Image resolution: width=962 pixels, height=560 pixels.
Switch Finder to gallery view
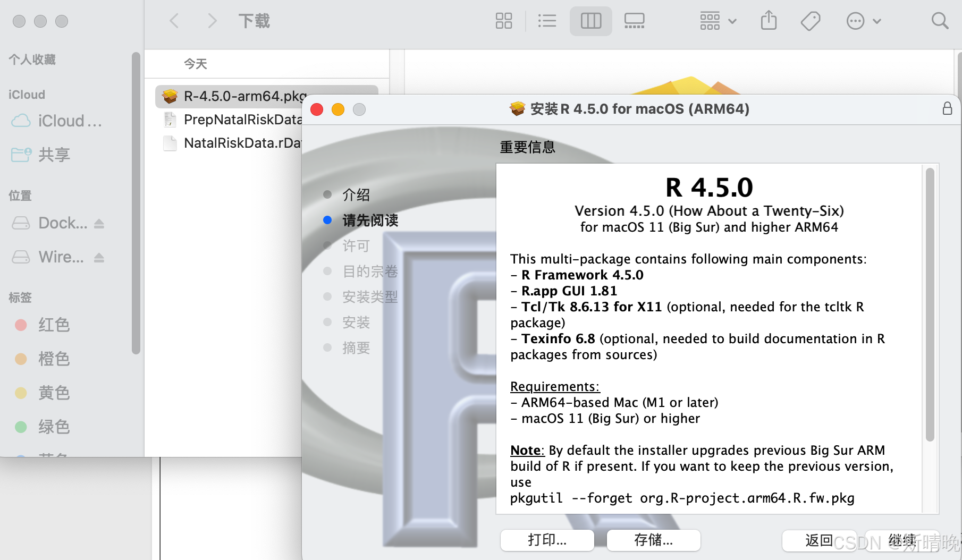tap(634, 21)
